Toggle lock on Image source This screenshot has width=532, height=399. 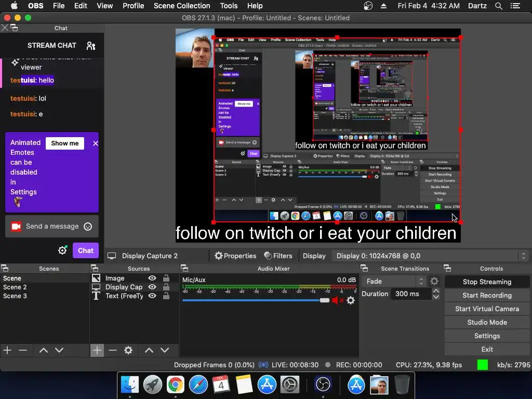tap(166, 278)
